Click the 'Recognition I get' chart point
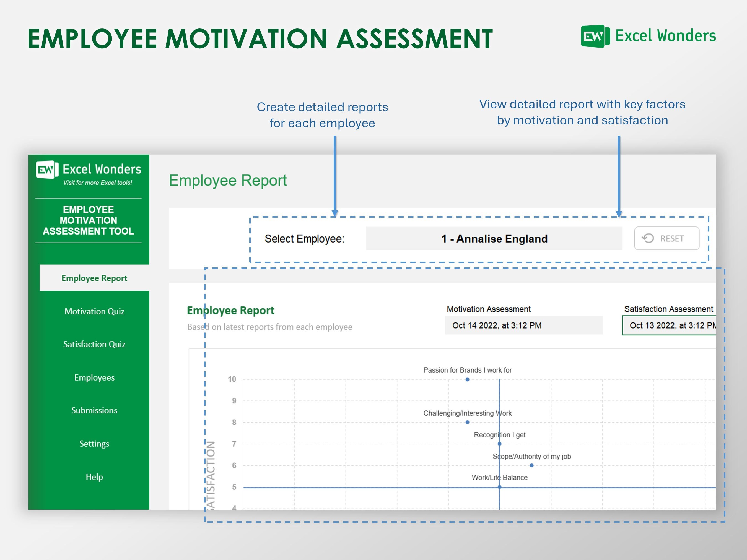Screen dimensions: 747x560 [499, 444]
